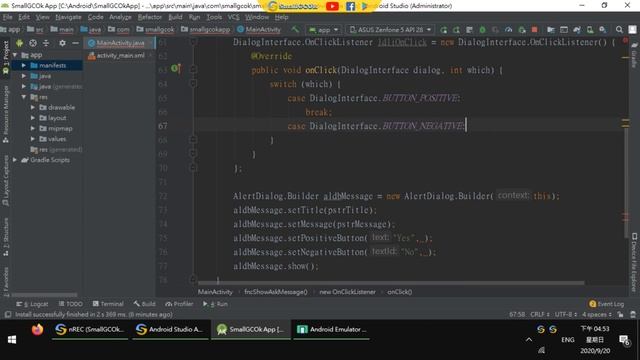
Task: Click the editor horizontal scrollbar
Action: tap(391, 282)
